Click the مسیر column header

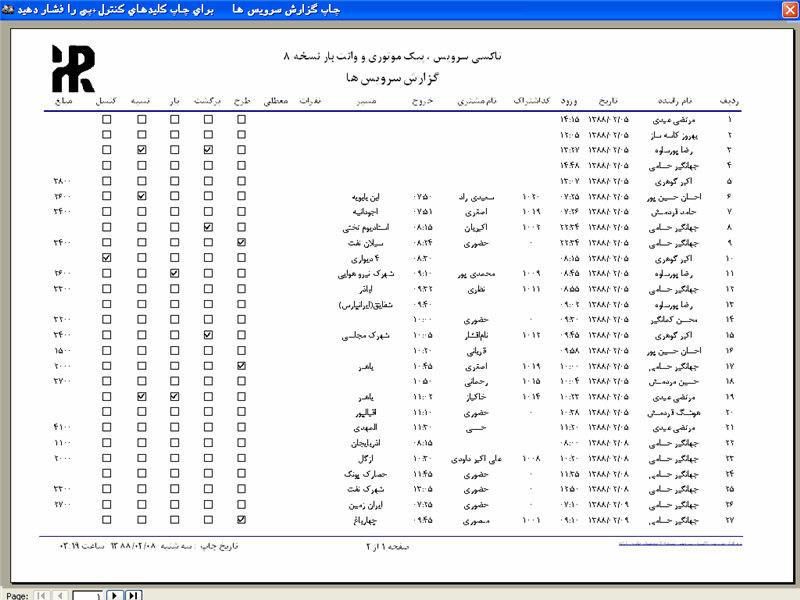point(366,101)
